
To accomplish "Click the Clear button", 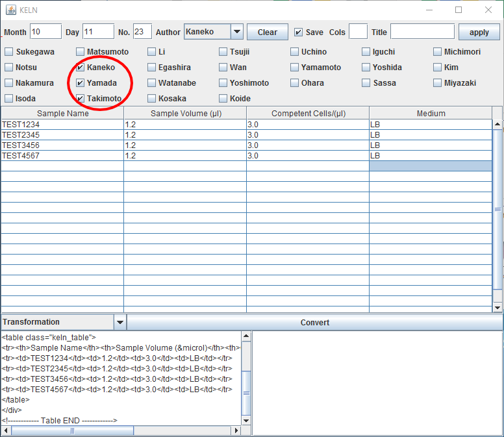I will pos(268,32).
